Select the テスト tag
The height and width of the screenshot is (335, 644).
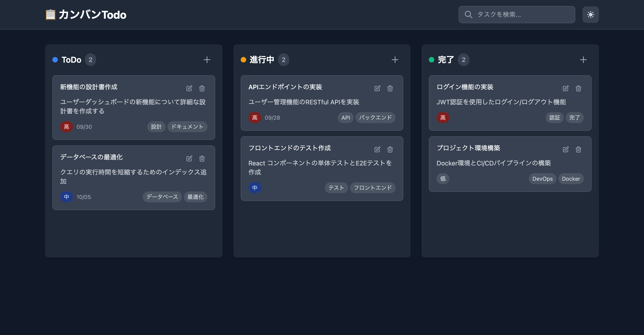tap(336, 188)
